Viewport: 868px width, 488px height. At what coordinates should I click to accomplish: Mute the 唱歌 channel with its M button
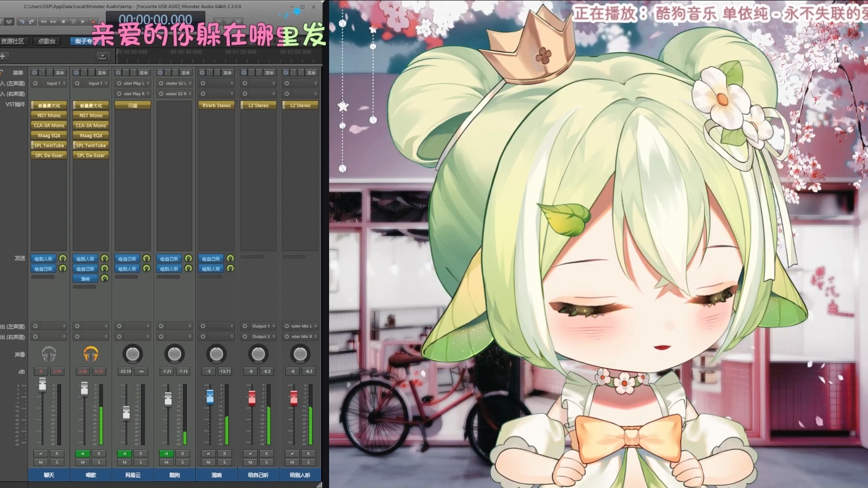point(82,462)
